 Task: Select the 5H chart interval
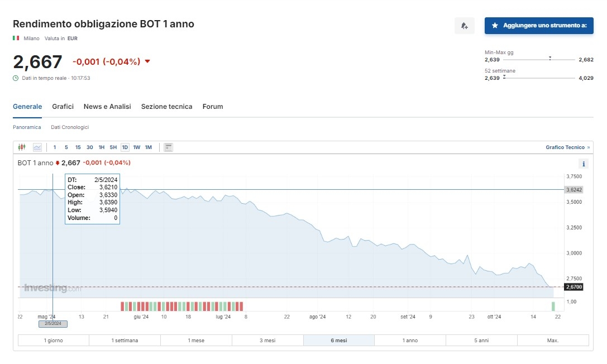[113, 147]
